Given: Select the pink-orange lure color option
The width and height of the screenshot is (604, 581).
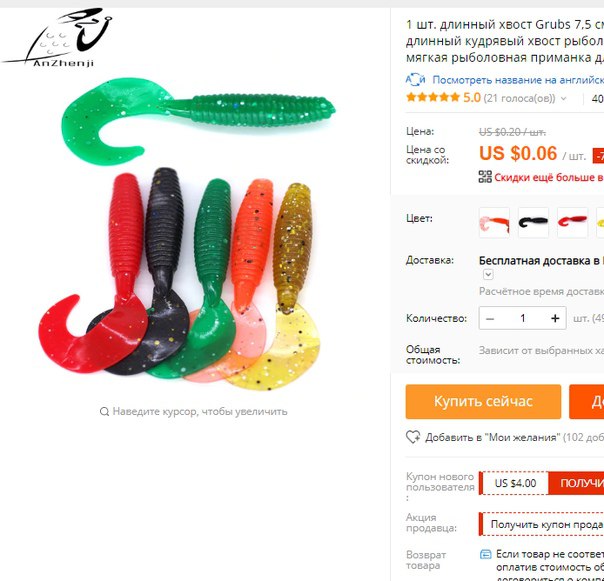Looking at the screenshot, I should 494,222.
